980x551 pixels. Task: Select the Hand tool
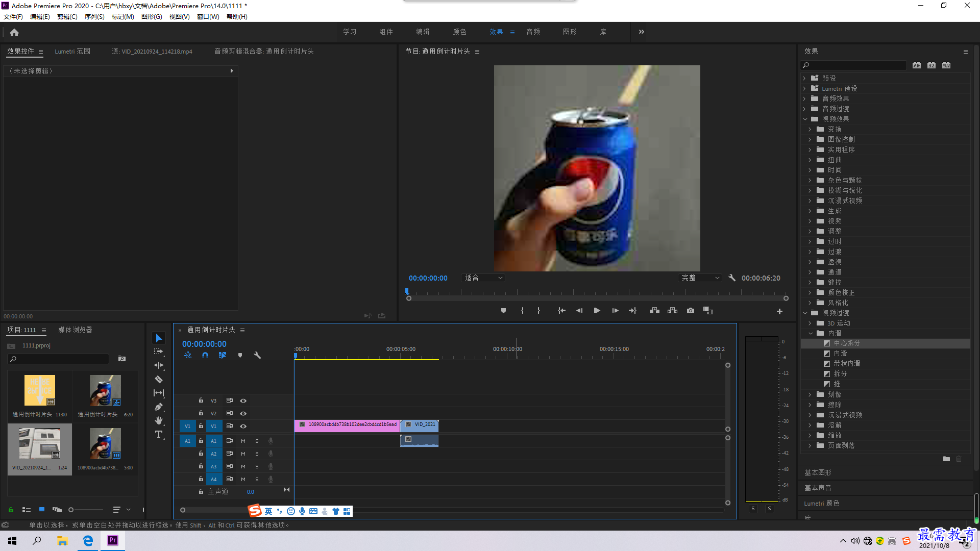click(x=159, y=420)
